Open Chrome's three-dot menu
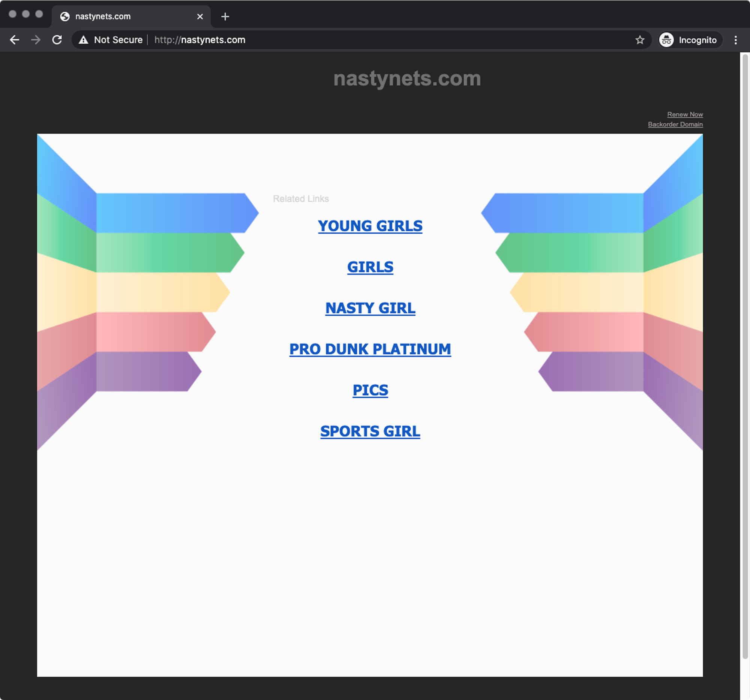Viewport: 750px width, 700px height. coord(735,40)
